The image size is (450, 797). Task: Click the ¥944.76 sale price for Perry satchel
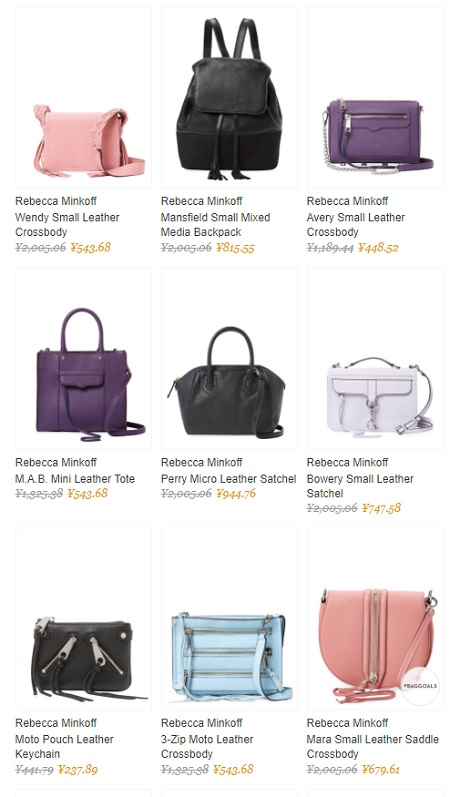coord(236,493)
